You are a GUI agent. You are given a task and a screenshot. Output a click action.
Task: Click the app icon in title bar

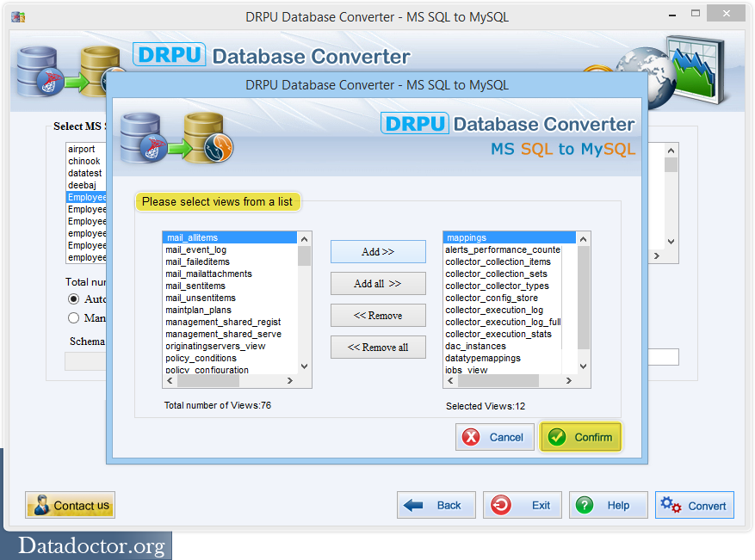pos(18,17)
